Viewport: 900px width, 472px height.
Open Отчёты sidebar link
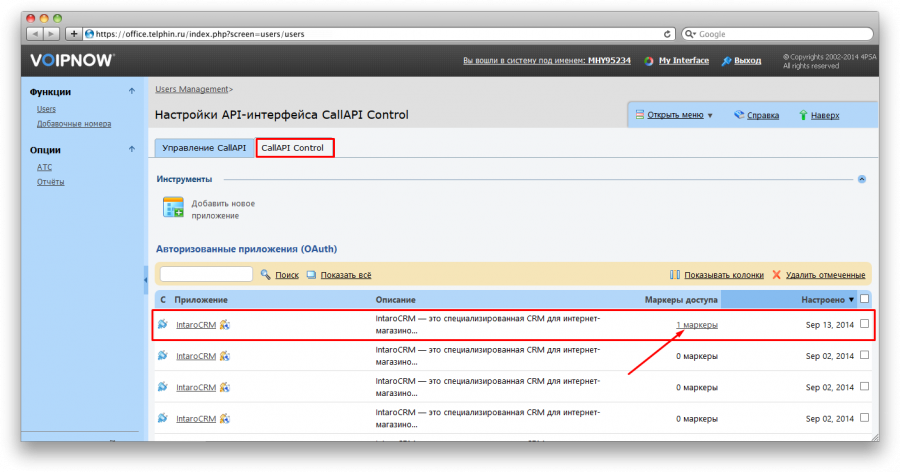tap(51, 182)
